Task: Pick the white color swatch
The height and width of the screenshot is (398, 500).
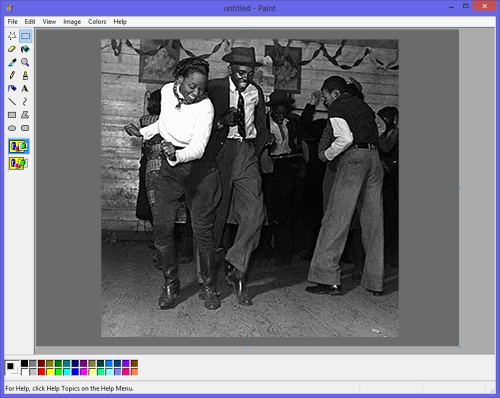Action: click(24, 372)
